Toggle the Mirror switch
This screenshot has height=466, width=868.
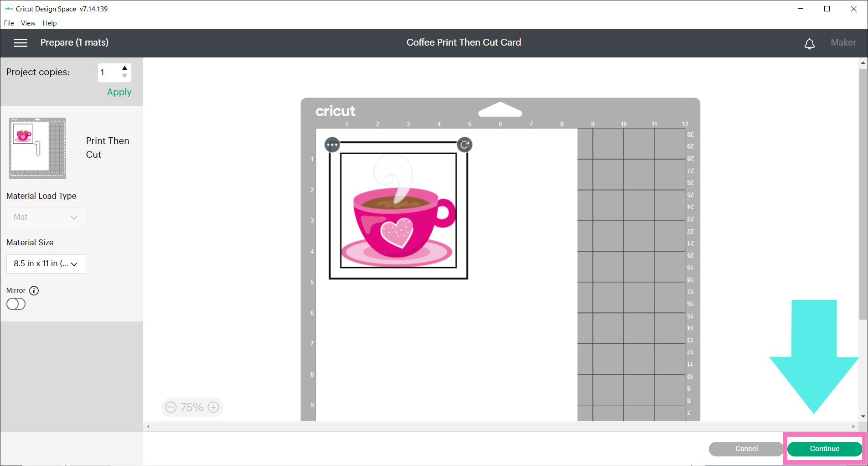[x=16, y=304]
